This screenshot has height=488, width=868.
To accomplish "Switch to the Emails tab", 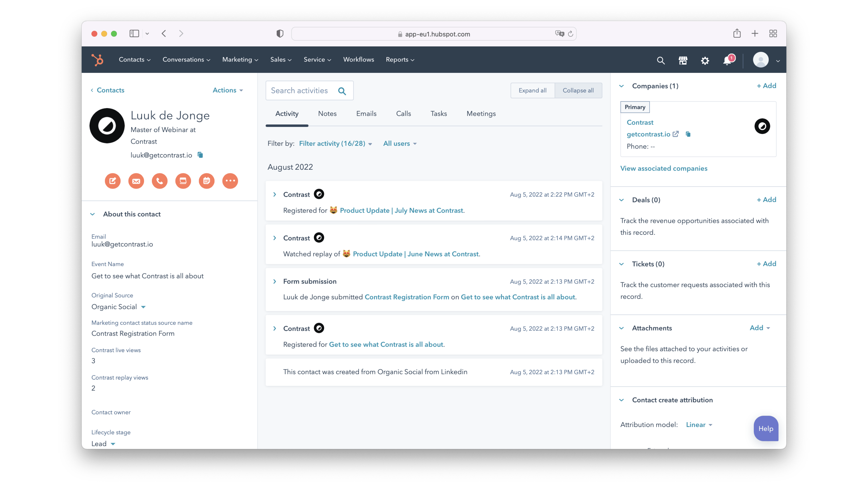I will tap(366, 114).
